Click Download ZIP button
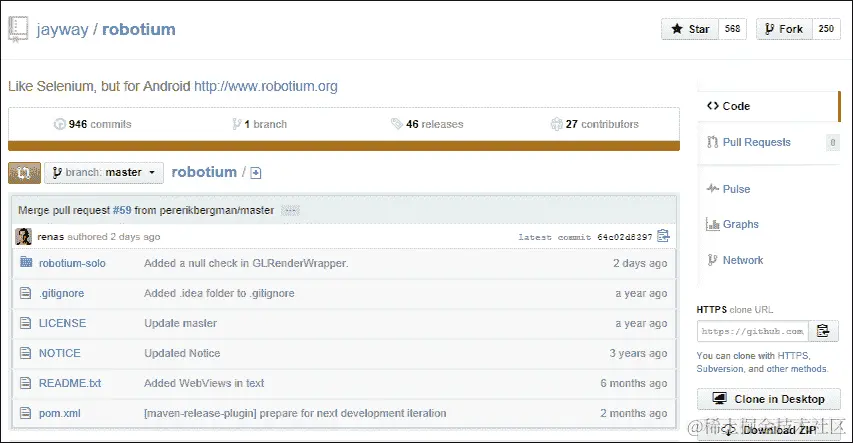 769,430
